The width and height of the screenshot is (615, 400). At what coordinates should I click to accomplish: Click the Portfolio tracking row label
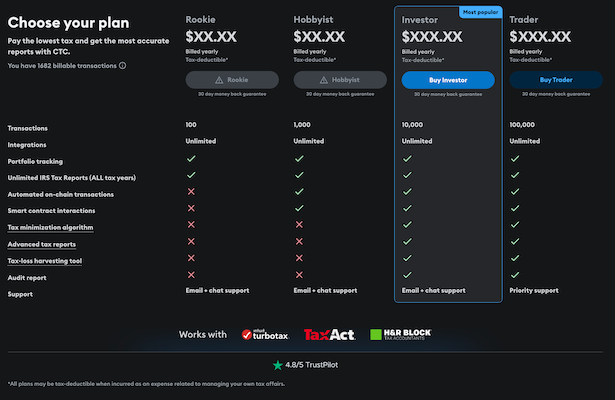(x=35, y=162)
